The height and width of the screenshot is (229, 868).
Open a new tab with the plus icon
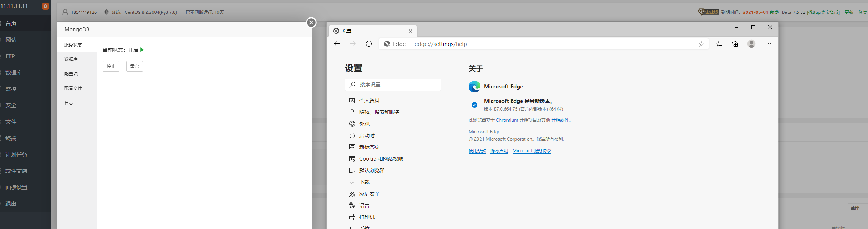422,31
